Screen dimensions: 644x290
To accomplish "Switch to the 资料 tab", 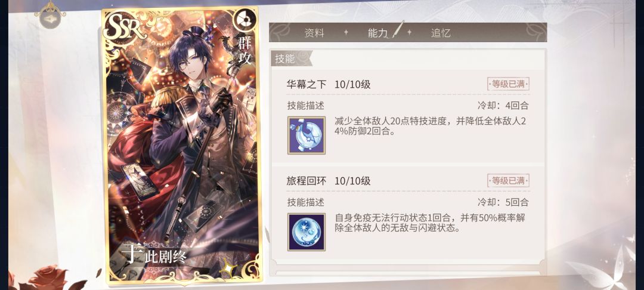I will (x=314, y=33).
